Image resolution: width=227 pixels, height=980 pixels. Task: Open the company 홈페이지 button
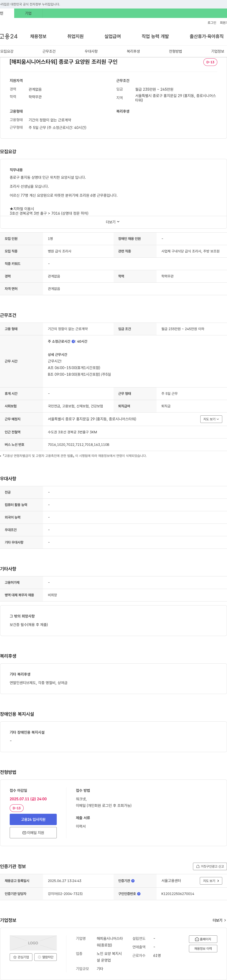point(203,939)
